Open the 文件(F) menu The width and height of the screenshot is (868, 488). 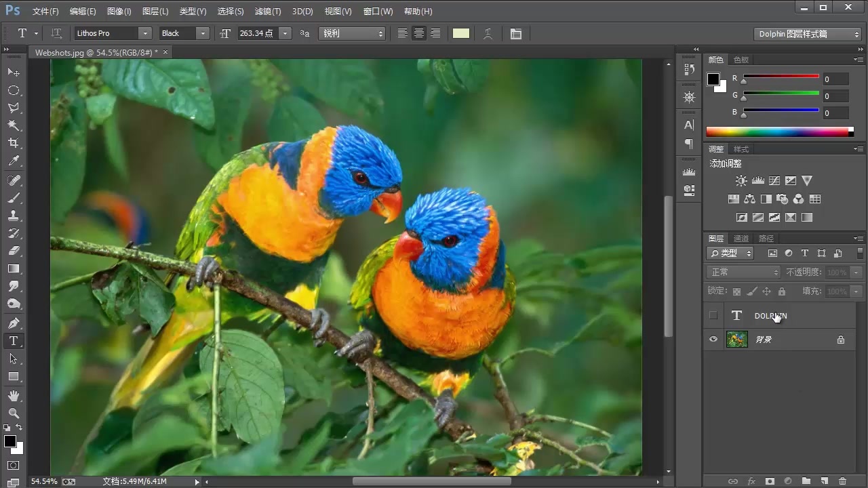tap(45, 12)
